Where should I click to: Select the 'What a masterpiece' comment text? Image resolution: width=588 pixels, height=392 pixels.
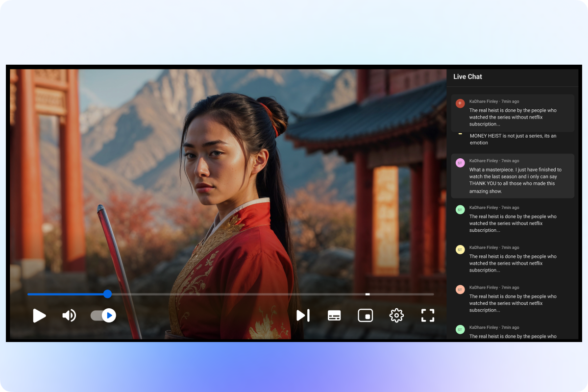[515, 180]
